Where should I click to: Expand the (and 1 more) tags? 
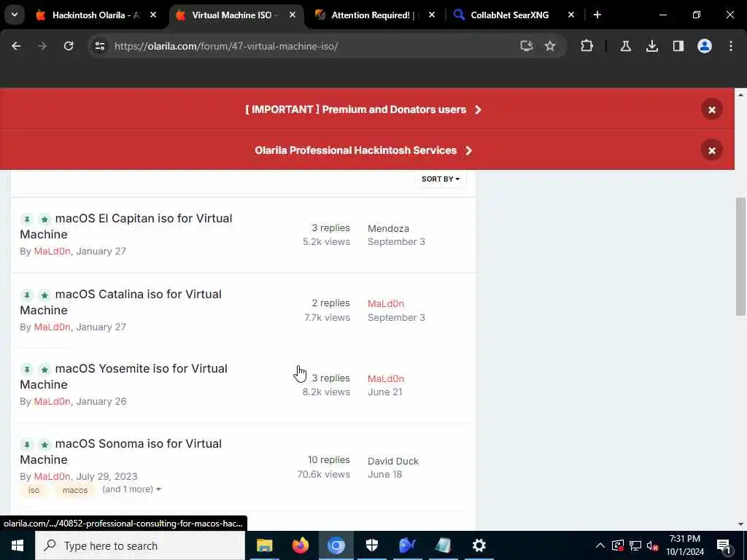[131, 489]
